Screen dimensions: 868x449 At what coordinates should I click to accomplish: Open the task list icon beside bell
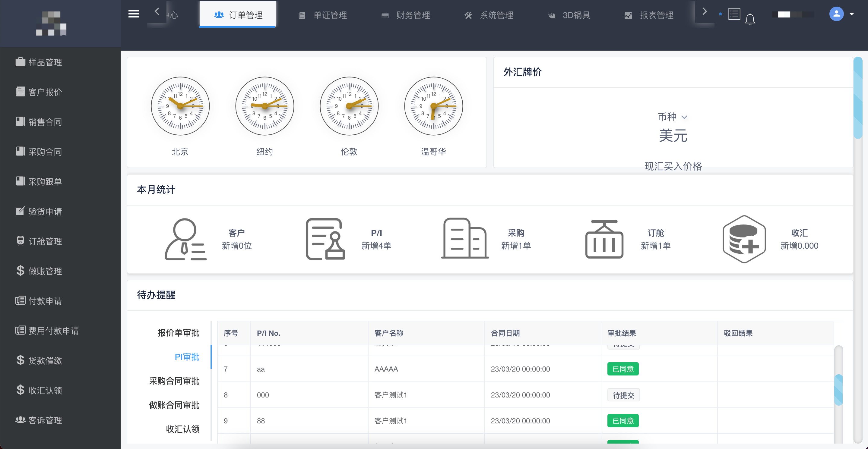[734, 14]
